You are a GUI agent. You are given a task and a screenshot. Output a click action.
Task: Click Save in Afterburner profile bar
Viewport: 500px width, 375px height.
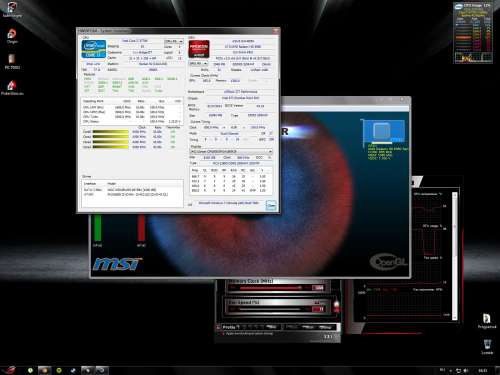(271, 327)
